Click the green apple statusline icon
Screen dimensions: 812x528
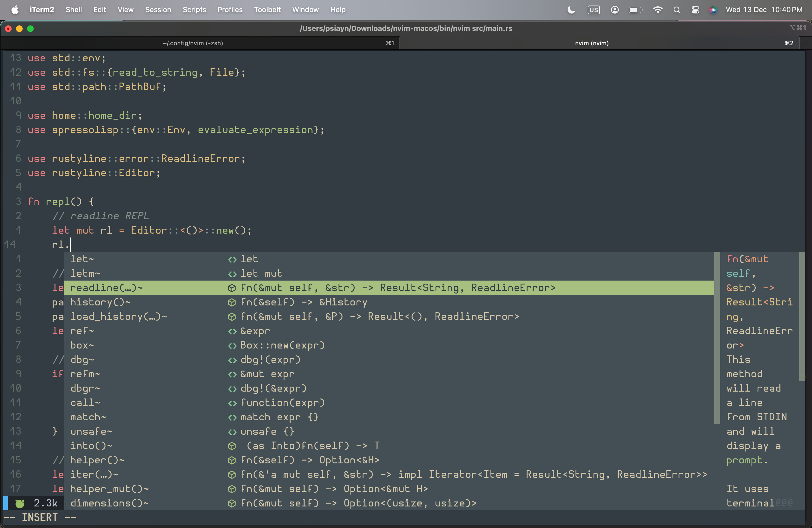point(20,503)
